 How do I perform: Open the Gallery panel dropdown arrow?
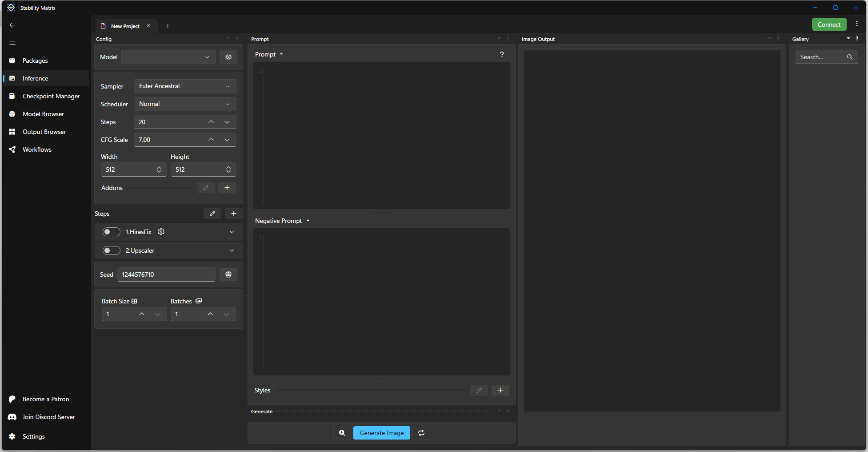tap(848, 39)
